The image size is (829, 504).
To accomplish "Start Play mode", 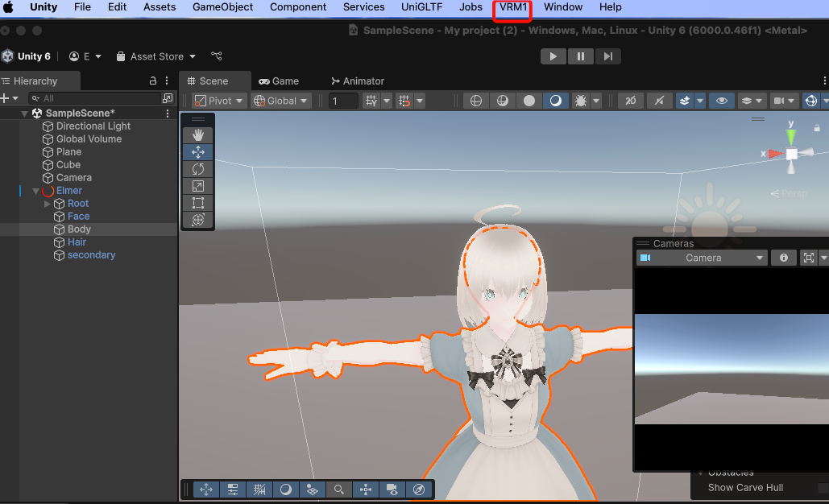I will [553, 56].
